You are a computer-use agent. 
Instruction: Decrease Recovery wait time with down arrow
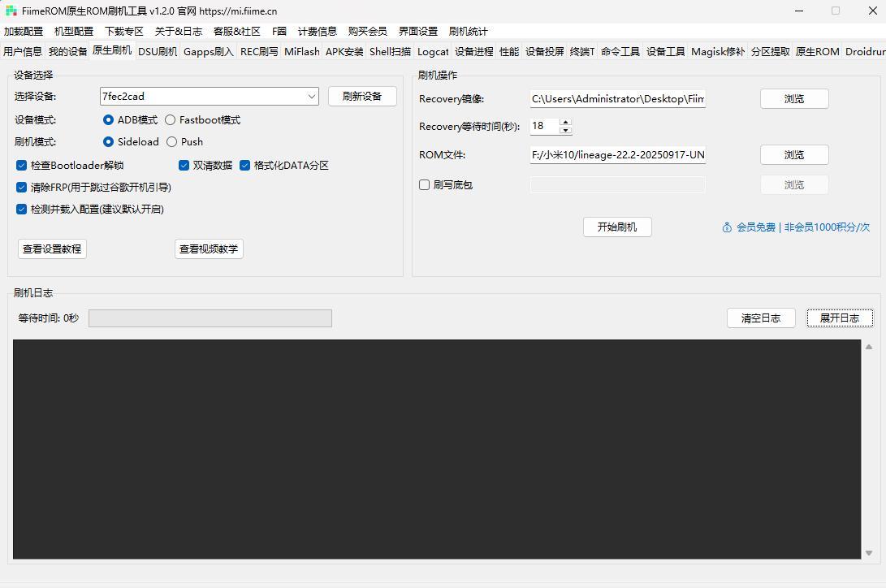(x=566, y=130)
